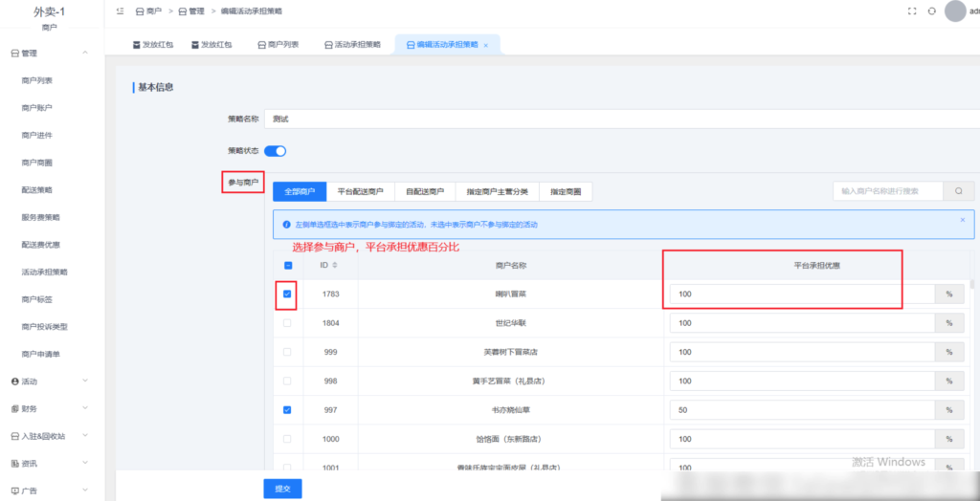This screenshot has width=980, height=501.
Task: Open 配送策略 in the sidebar
Action: pos(37,190)
